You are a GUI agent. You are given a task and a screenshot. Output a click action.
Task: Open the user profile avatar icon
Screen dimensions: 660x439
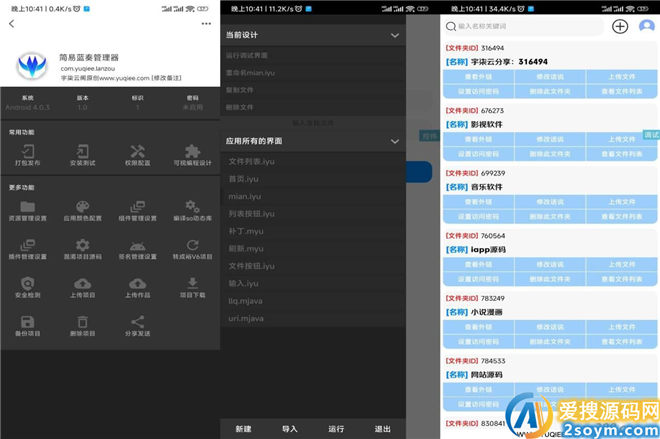(x=647, y=26)
